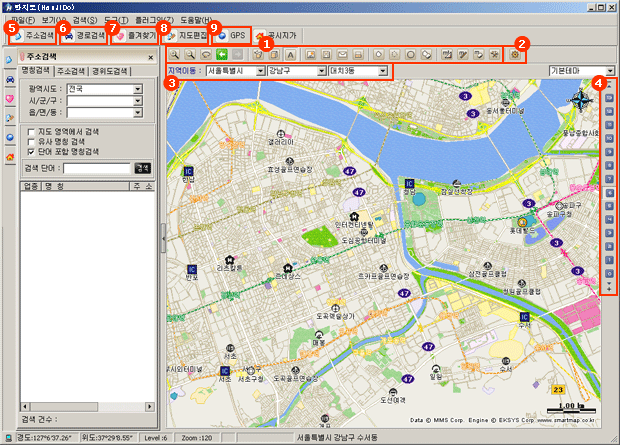Open the 경로검색 tab
620x445 pixels.
(x=83, y=35)
